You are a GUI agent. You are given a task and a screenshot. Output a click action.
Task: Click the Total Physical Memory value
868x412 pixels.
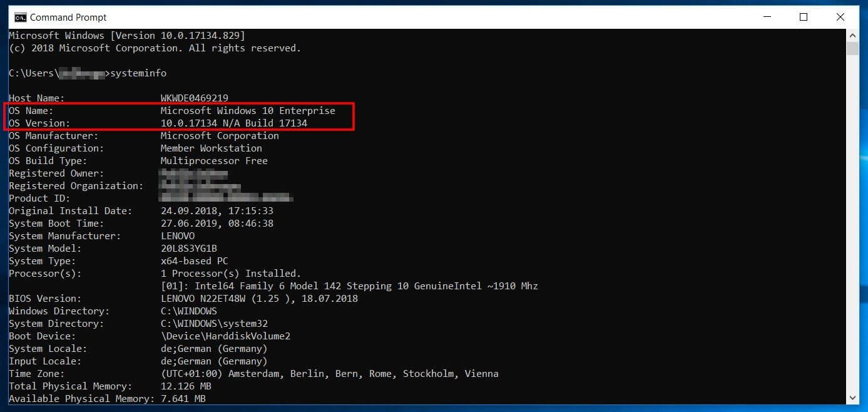pos(186,386)
